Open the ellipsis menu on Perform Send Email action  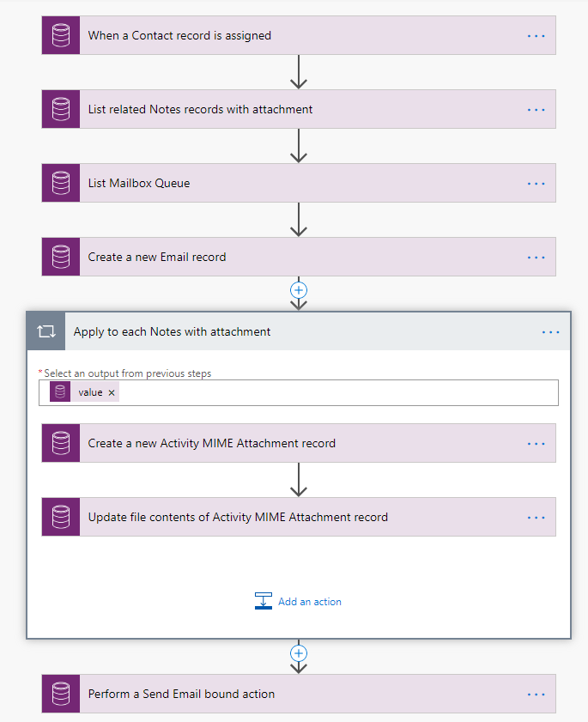pyautogui.click(x=536, y=694)
